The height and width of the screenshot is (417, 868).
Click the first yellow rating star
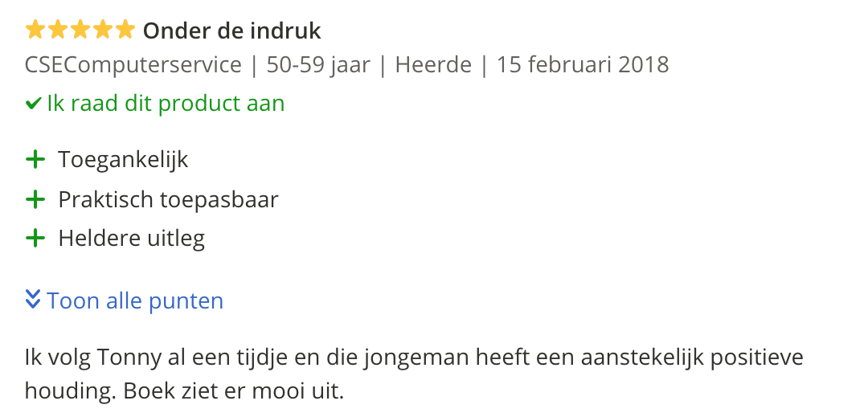[35, 31]
